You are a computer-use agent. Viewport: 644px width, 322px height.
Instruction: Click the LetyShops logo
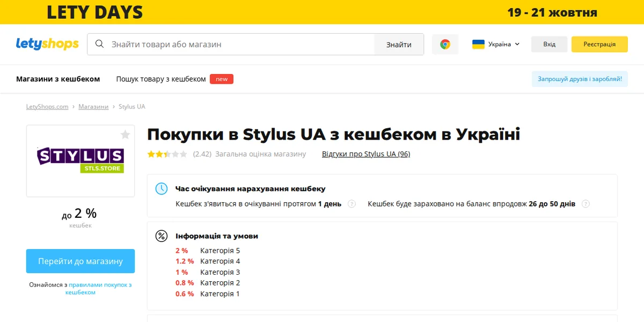point(47,44)
